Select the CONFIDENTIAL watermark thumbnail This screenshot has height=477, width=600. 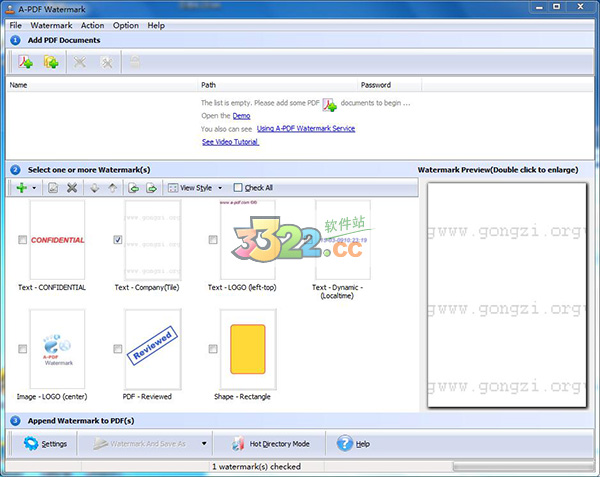tap(57, 240)
